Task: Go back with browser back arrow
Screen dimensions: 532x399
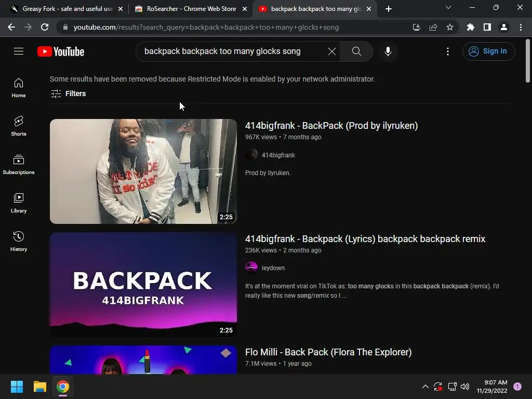Action: click(x=11, y=27)
